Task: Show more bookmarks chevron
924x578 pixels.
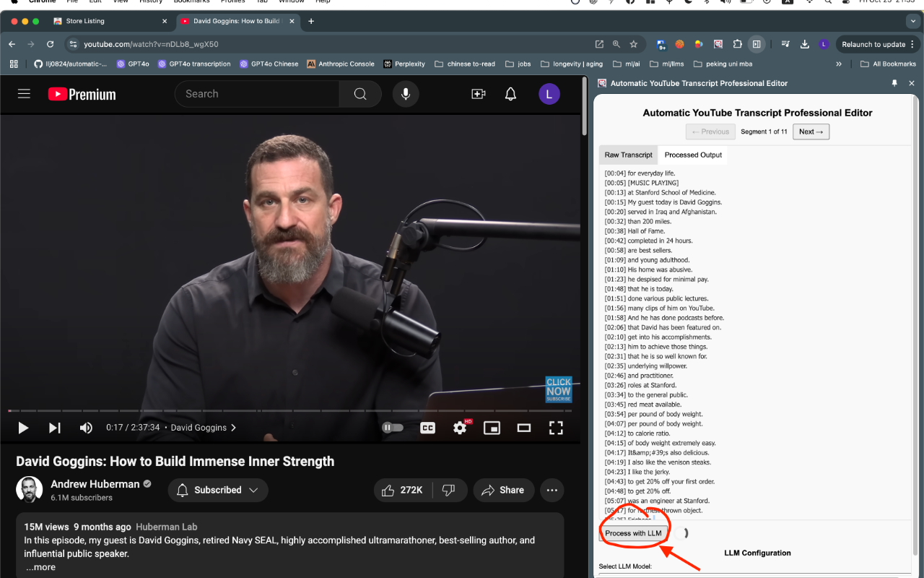Action: tap(839, 64)
